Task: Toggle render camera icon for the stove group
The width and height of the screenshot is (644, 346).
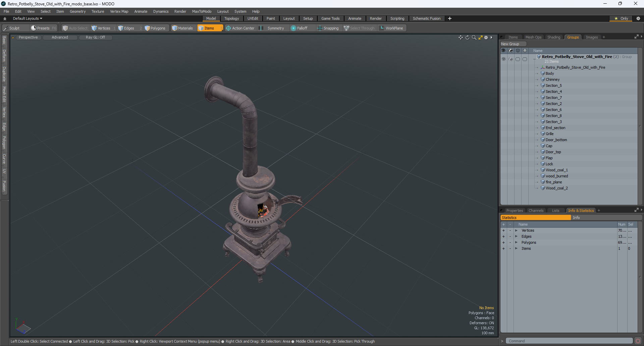Action: [x=511, y=59]
